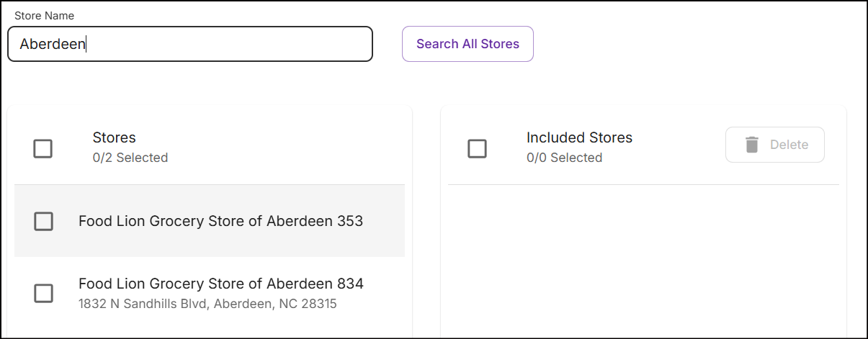Click blank space right of Aberdeen 834 name
The image size is (868, 339).
(x=384, y=293)
